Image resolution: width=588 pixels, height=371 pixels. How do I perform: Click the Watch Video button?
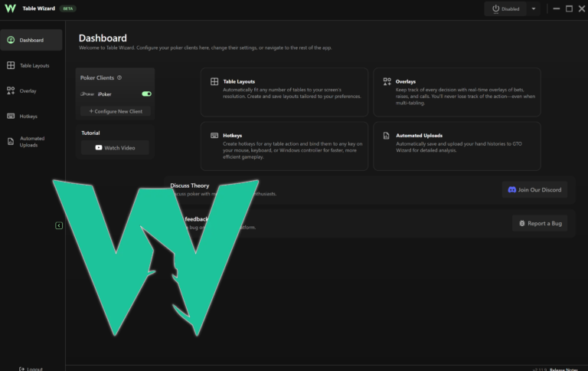(x=115, y=148)
